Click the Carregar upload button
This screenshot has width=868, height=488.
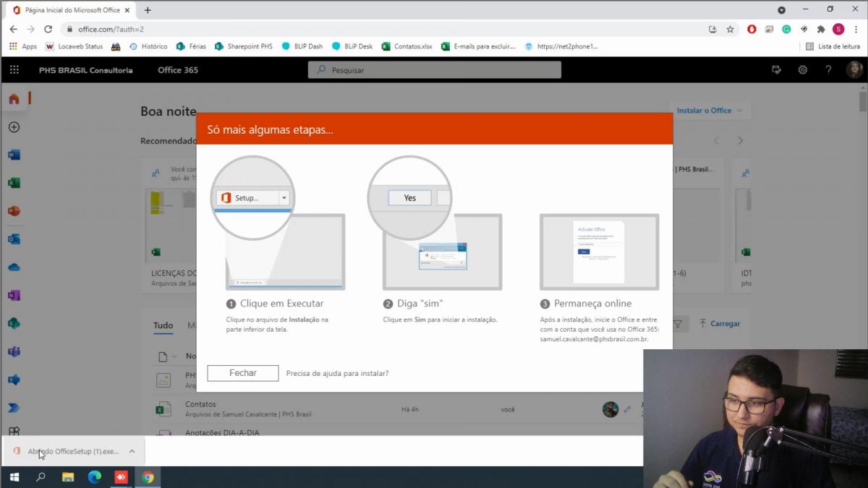pyautogui.click(x=720, y=324)
